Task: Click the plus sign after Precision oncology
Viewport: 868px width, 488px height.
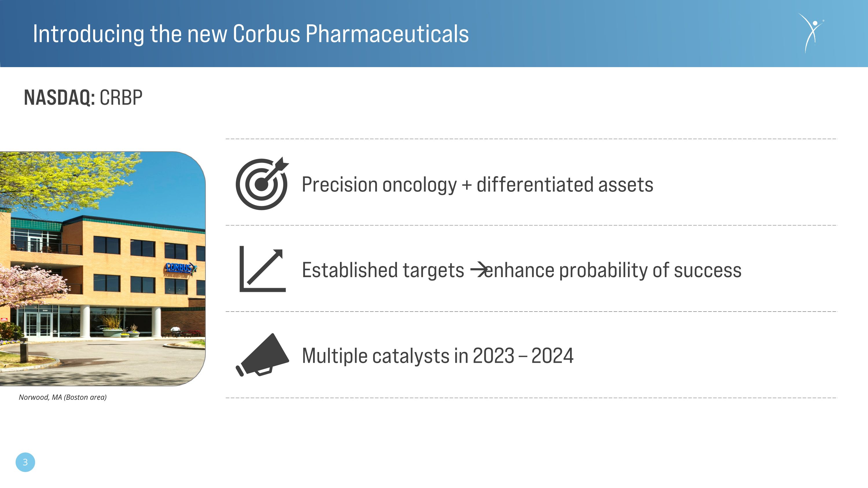Action: pos(467,185)
